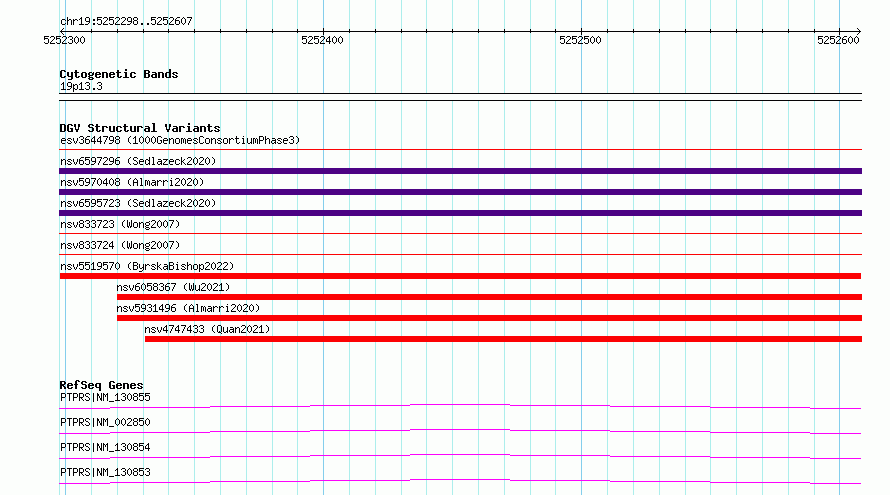This screenshot has width=890, height=495.
Task: Open variant nsv5970408 (Almarri2020)
Action: click(x=132, y=182)
